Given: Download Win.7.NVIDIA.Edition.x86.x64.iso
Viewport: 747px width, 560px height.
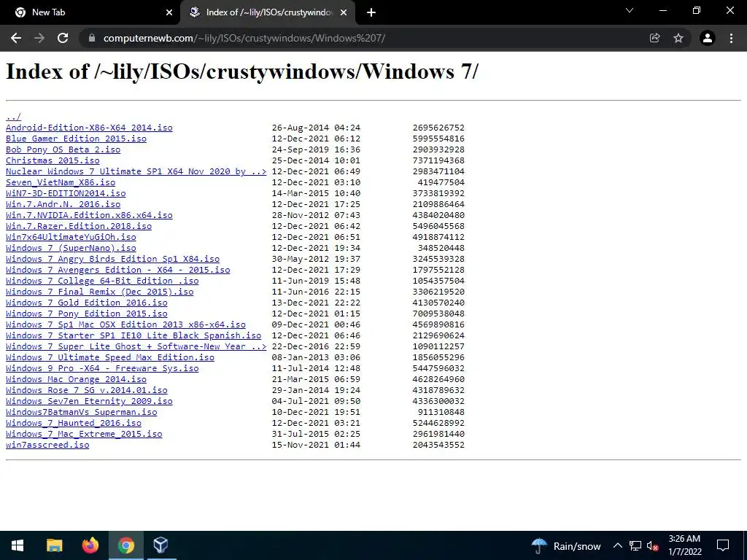Looking at the screenshot, I should coord(89,215).
